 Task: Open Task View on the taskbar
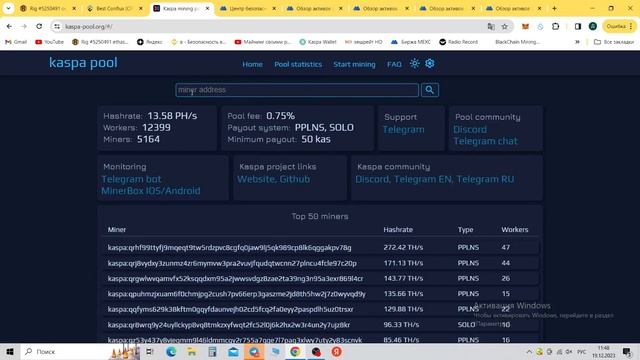tap(149, 351)
